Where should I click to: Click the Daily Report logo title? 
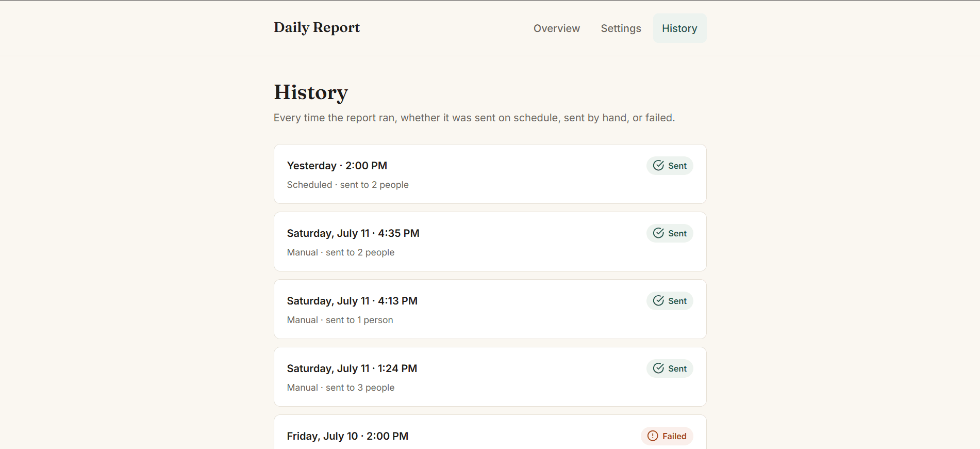(x=317, y=27)
